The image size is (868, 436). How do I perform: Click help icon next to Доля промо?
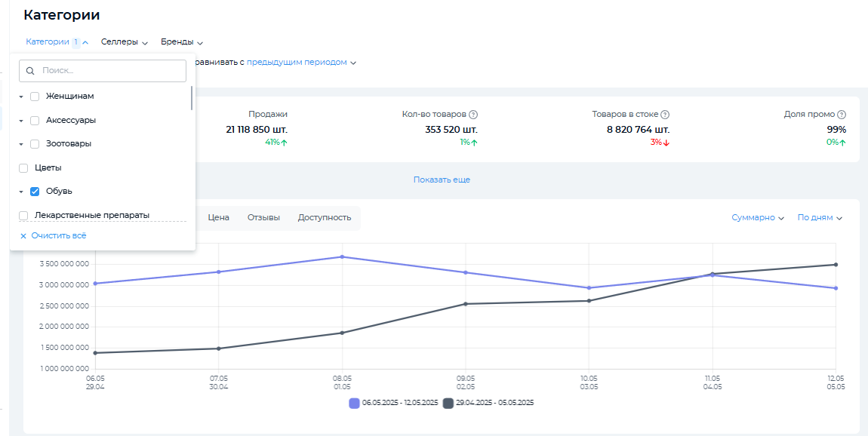coord(842,115)
